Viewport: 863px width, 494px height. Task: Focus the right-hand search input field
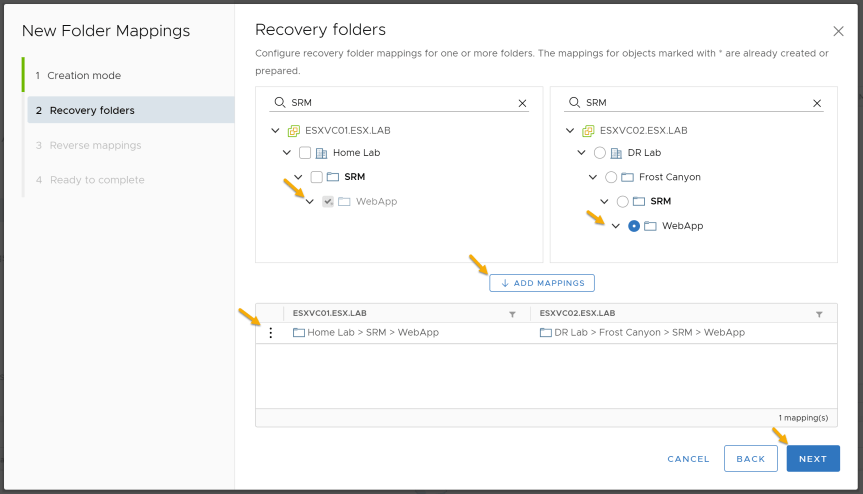[x=696, y=103]
